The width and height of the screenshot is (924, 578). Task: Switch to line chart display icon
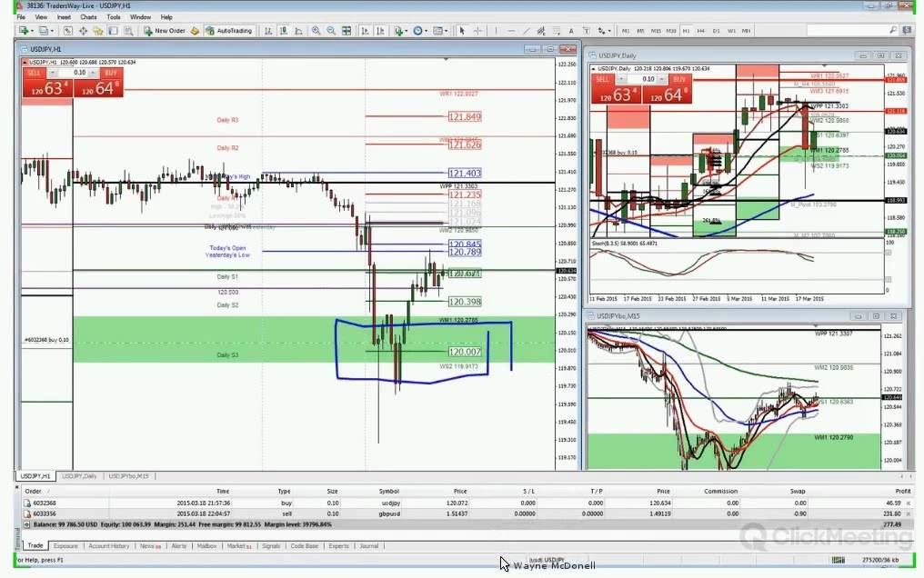299,31
